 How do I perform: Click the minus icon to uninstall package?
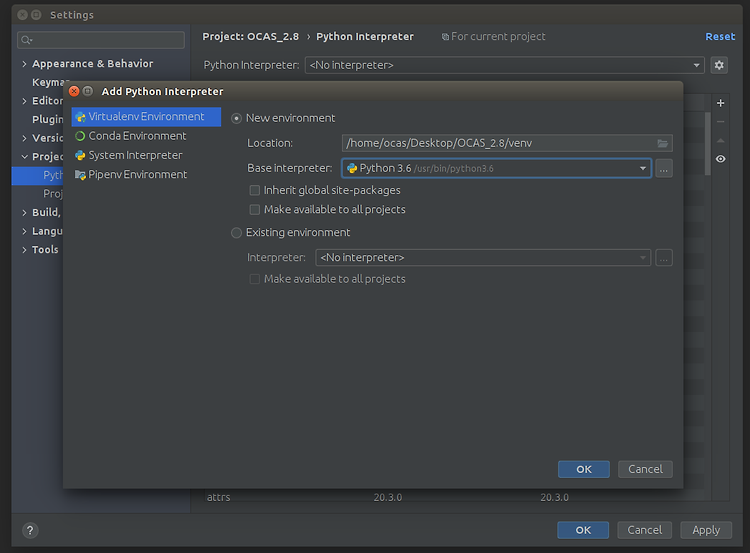pos(720,122)
